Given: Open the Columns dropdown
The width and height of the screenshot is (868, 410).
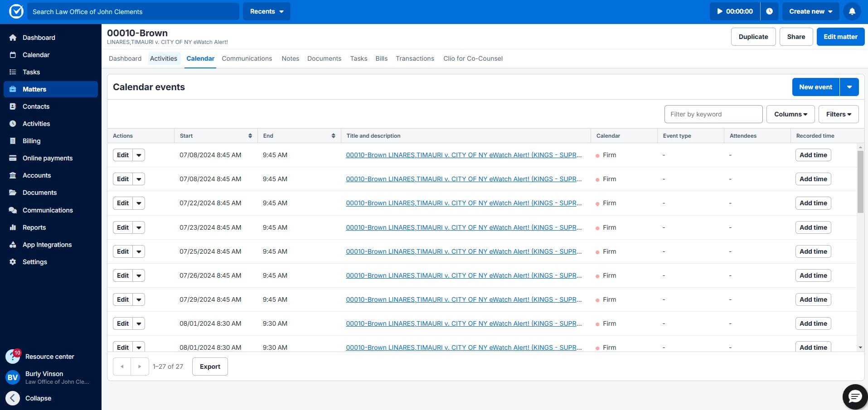Looking at the screenshot, I should pos(790,114).
